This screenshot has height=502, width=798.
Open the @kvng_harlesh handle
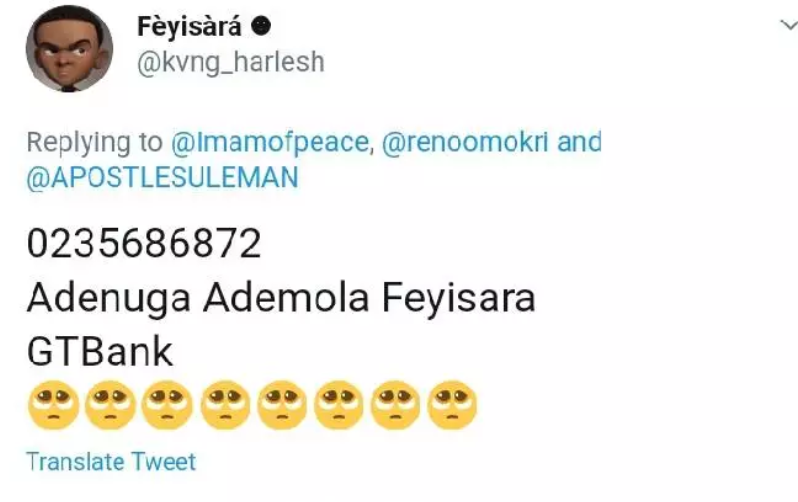231,63
